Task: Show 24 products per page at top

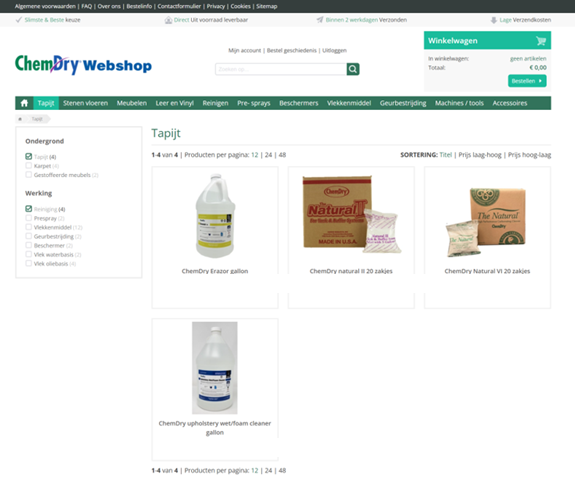Action: coord(268,155)
